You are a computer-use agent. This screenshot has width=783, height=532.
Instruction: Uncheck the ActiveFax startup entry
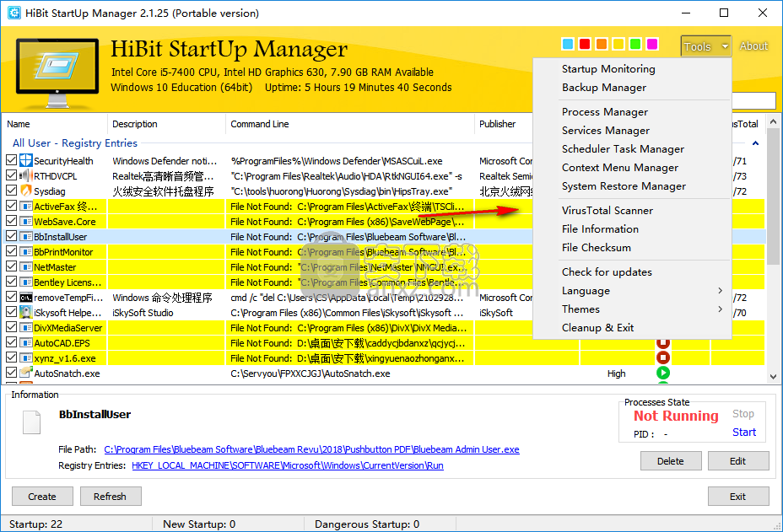[11, 207]
